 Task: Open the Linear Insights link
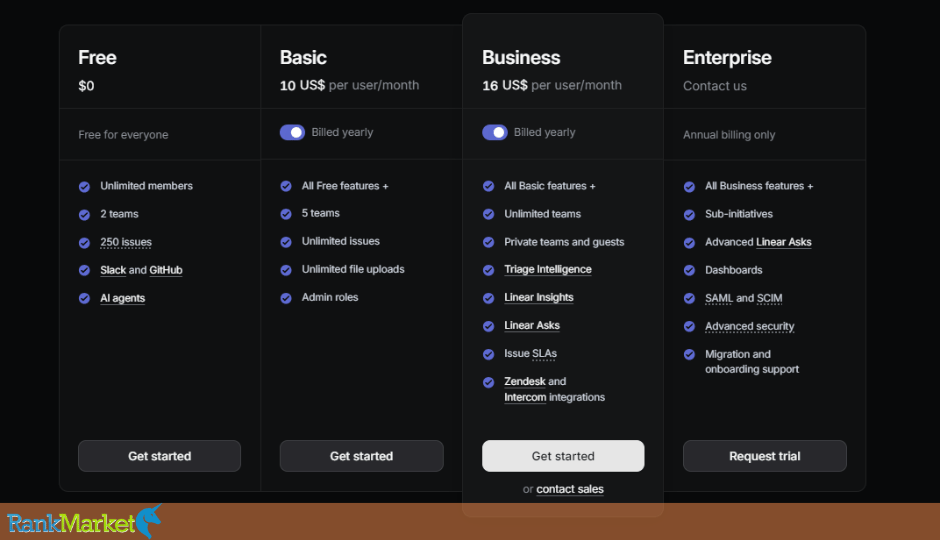(x=538, y=297)
